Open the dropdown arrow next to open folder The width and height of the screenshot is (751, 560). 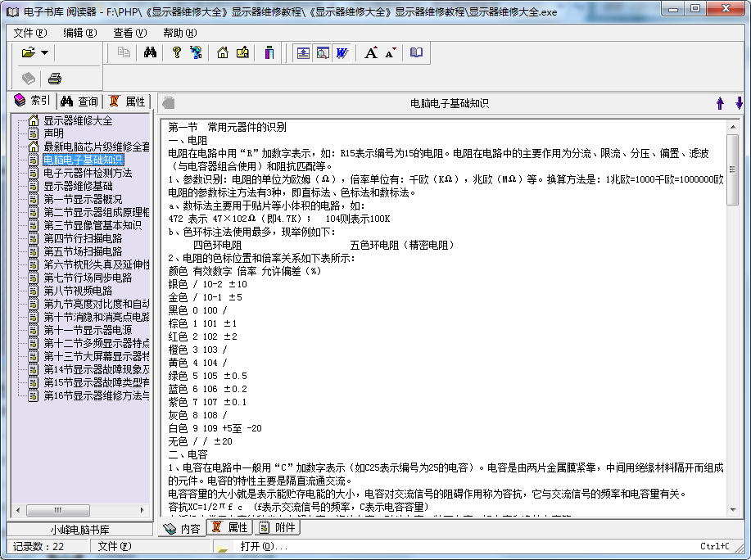44,52
